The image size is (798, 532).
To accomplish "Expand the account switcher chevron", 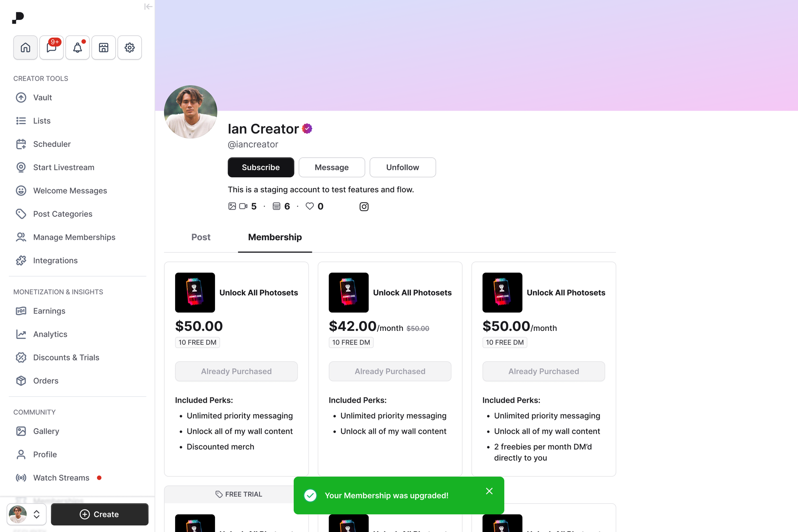I will 36,514.
